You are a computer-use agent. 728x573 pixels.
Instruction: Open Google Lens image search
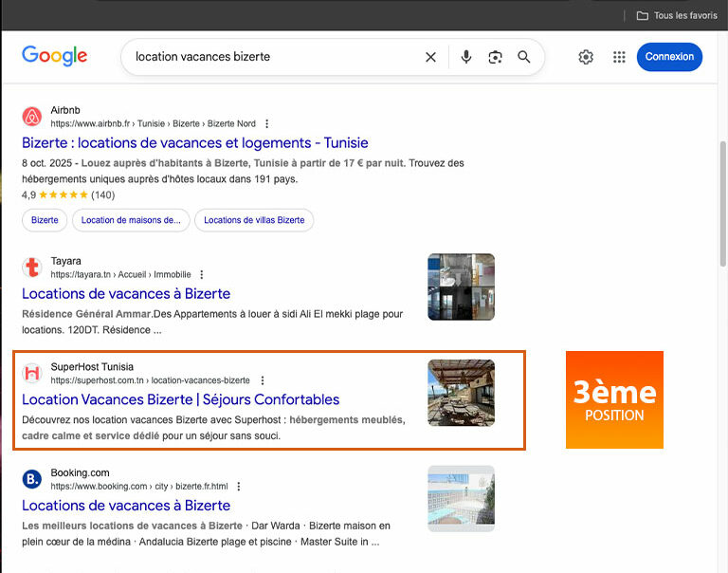pos(495,57)
